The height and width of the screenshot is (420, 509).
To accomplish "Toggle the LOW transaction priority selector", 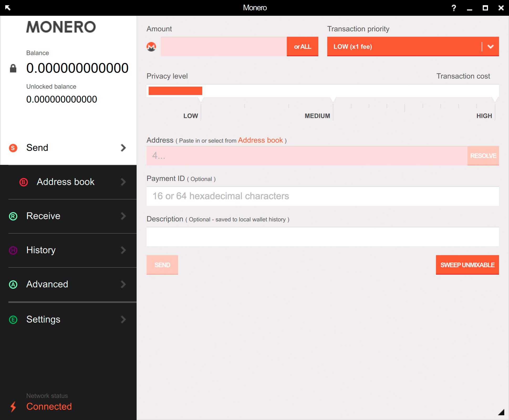I will tap(490, 46).
